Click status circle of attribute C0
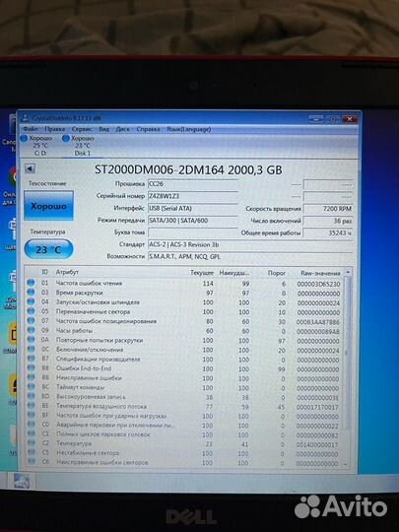399x532 pixels. [31, 424]
